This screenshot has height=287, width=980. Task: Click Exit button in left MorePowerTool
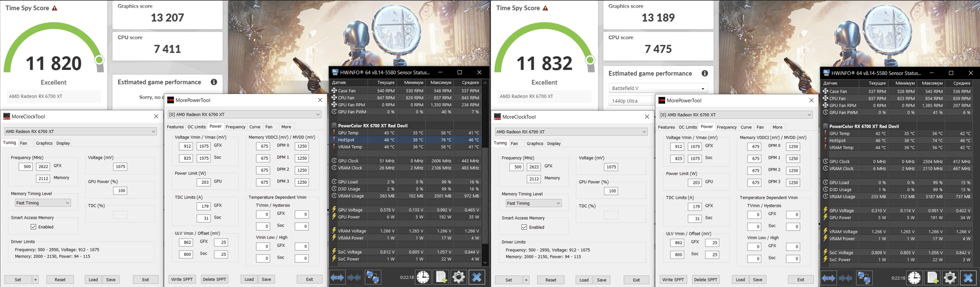click(309, 279)
